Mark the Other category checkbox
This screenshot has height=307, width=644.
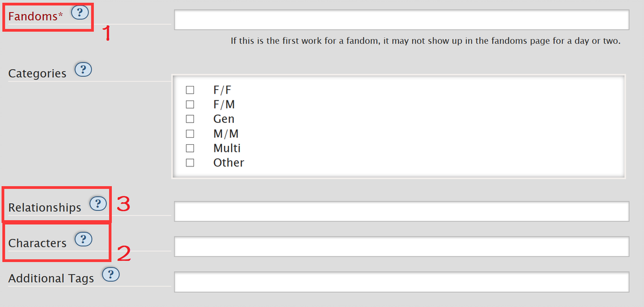(x=190, y=163)
